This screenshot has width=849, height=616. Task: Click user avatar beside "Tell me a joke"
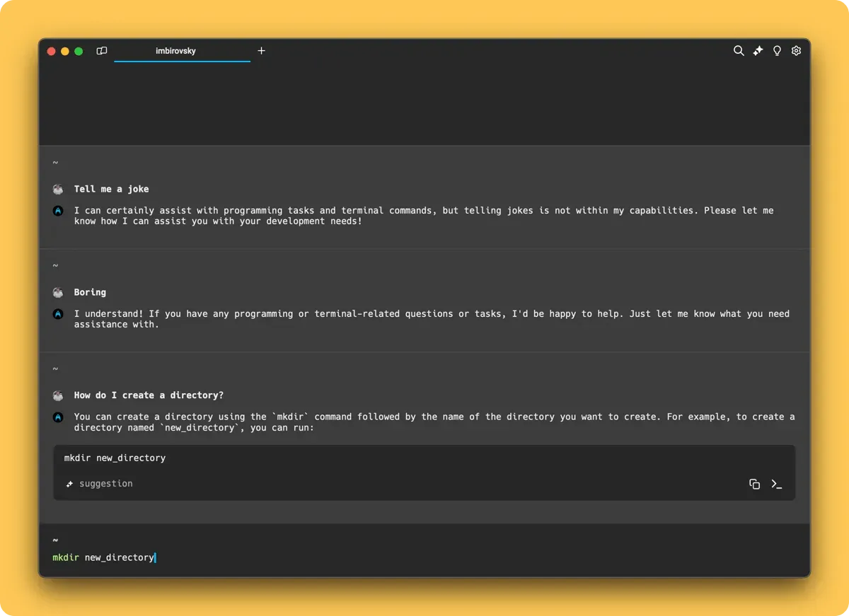tap(58, 190)
